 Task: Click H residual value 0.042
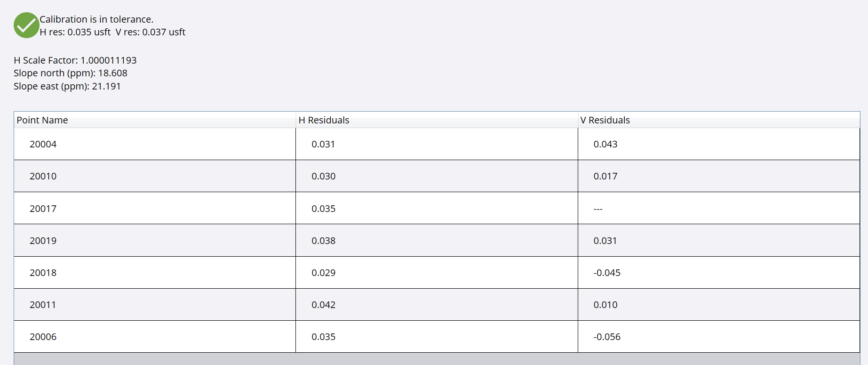[x=323, y=305]
